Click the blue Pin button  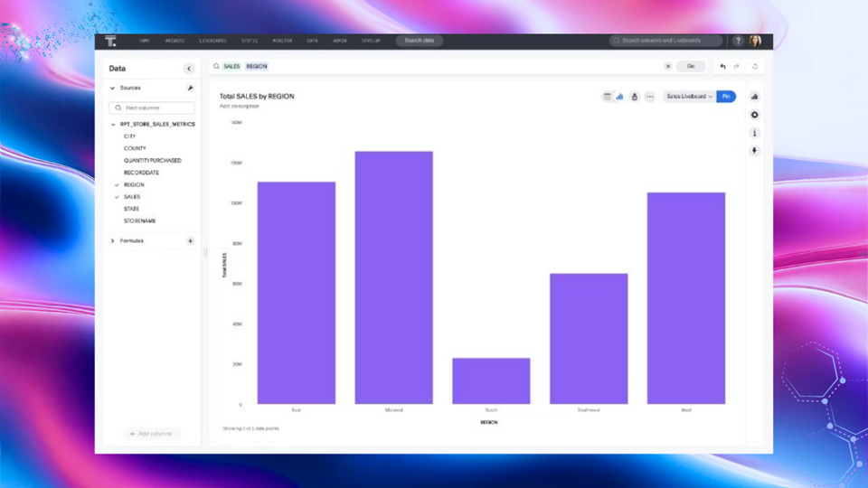(726, 97)
